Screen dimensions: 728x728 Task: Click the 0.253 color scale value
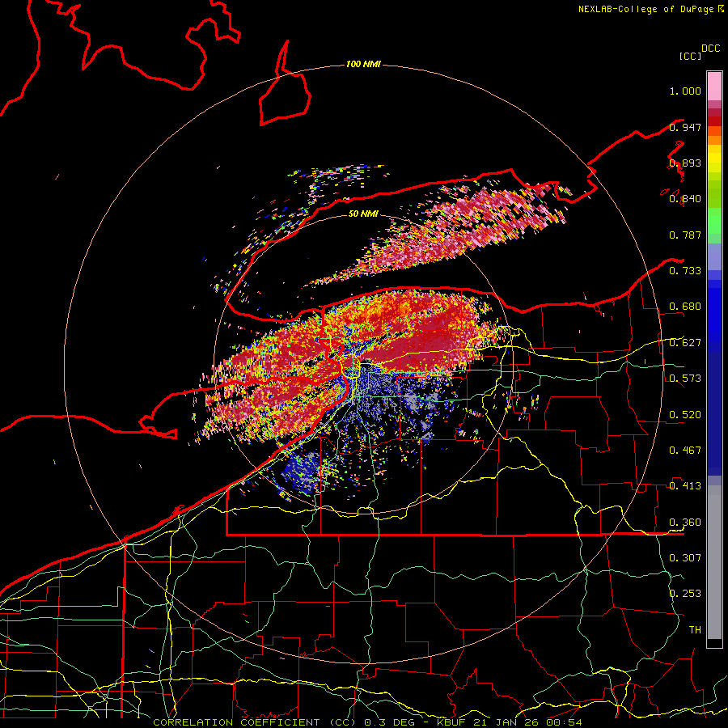tap(685, 594)
